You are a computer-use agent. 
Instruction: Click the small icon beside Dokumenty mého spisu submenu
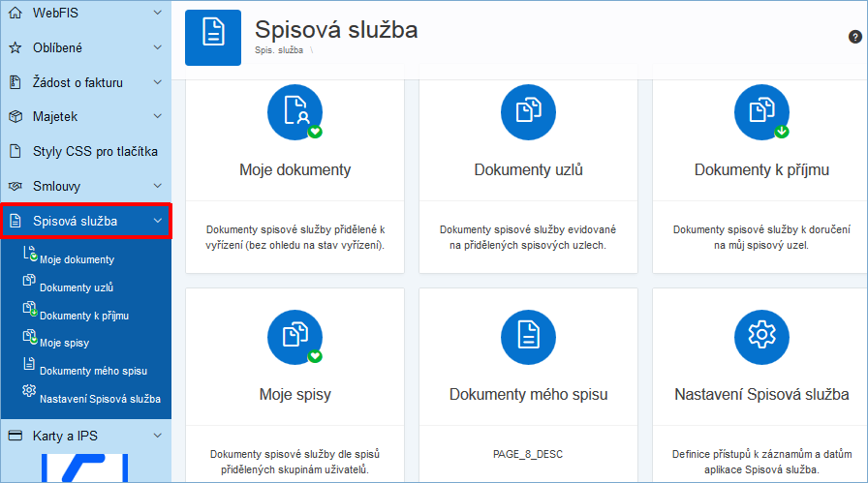click(29, 364)
